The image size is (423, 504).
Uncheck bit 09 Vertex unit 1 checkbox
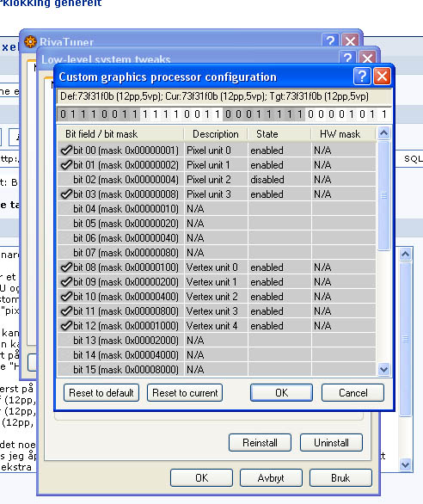(66, 281)
